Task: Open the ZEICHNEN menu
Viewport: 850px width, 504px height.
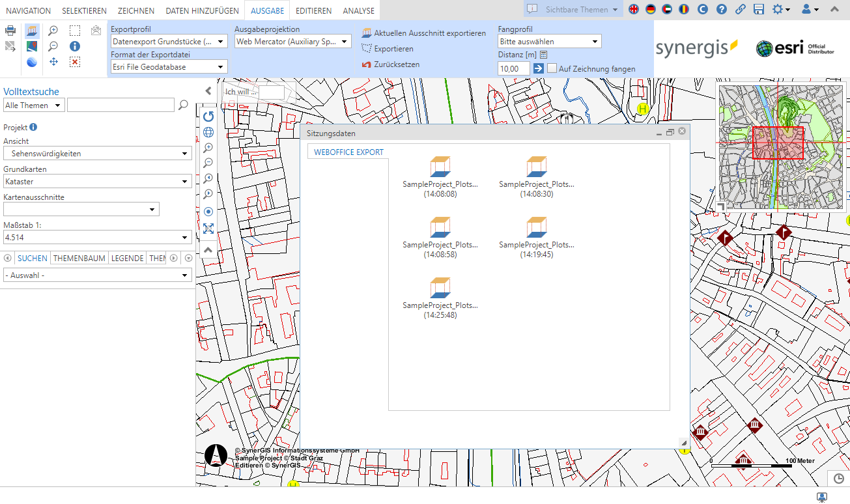Action: coord(135,10)
